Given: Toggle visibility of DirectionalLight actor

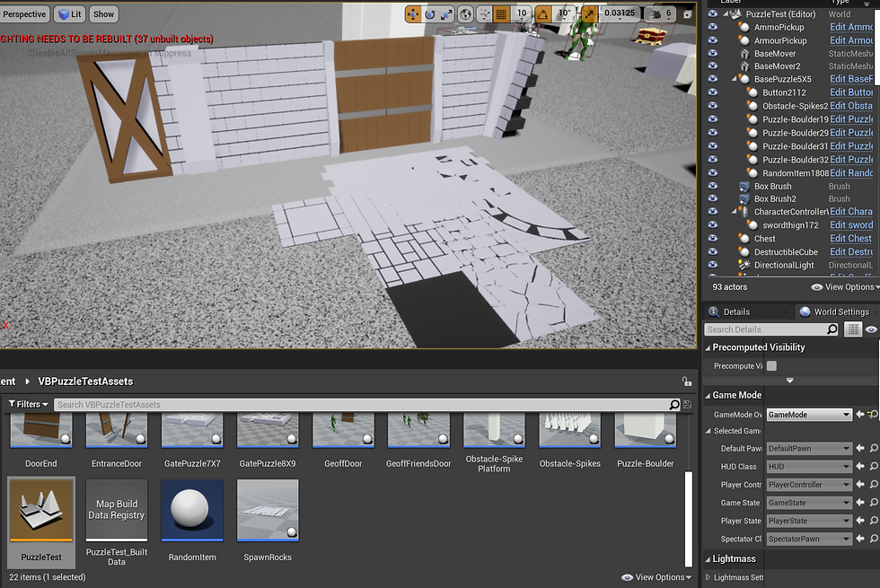Looking at the screenshot, I should [713, 265].
